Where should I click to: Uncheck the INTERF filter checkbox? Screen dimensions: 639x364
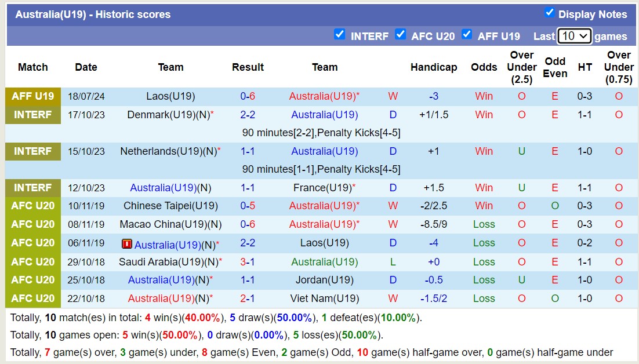[340, 35]
